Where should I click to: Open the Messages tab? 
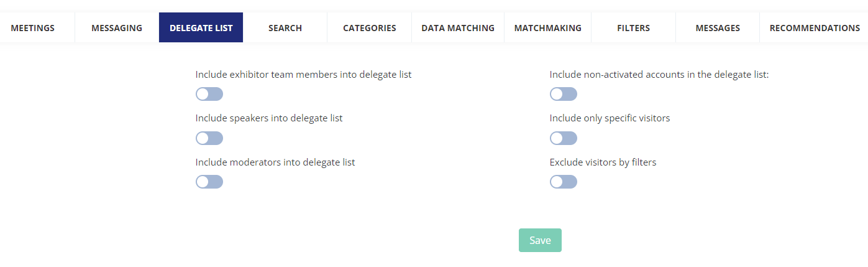pyautogui.click(x=718, y=28)
